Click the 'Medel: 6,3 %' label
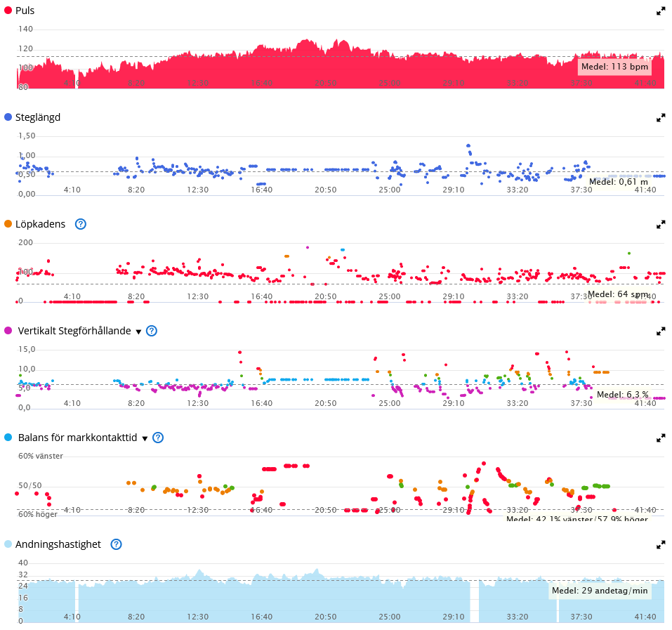 (623, 394)
